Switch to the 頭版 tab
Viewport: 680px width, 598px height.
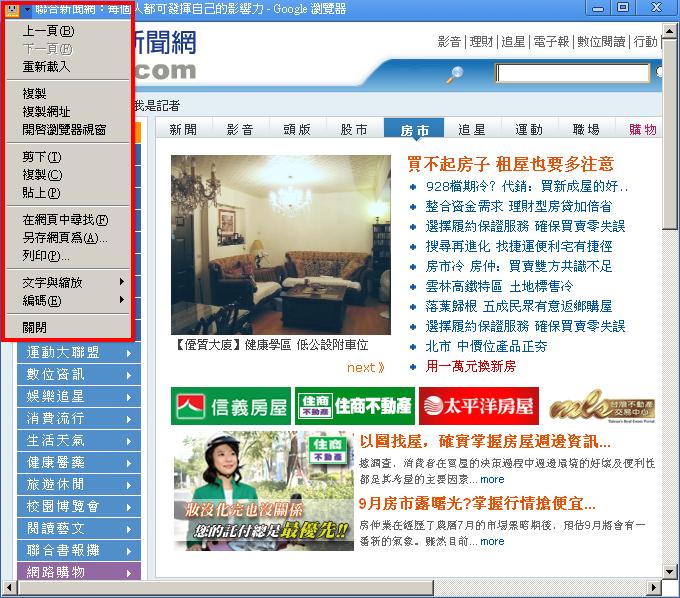(298, 129)
